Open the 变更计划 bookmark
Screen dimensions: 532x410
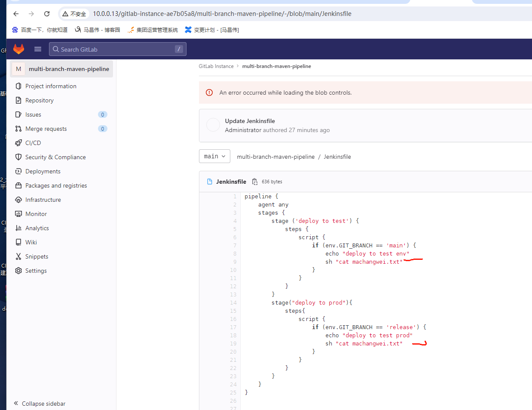tap(212, 30)
